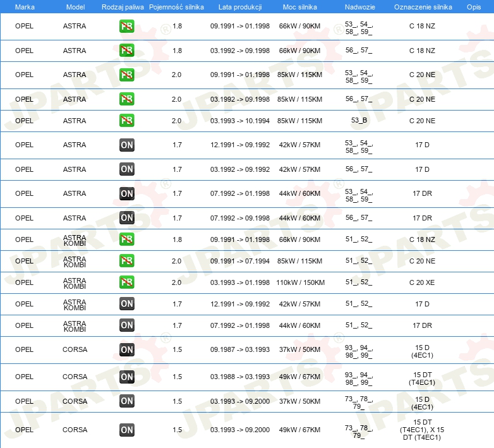Click the ON diesel icon for Astra Kombi 42kW / 57KM
This screenshot has width=494, height=448.
click(x=126, y=304)
